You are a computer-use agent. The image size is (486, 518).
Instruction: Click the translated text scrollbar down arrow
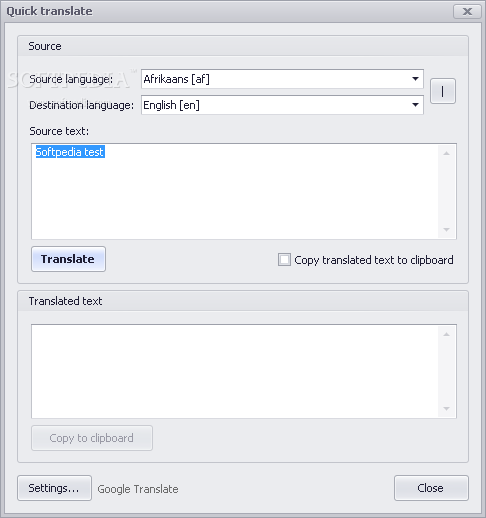[447, 409]
